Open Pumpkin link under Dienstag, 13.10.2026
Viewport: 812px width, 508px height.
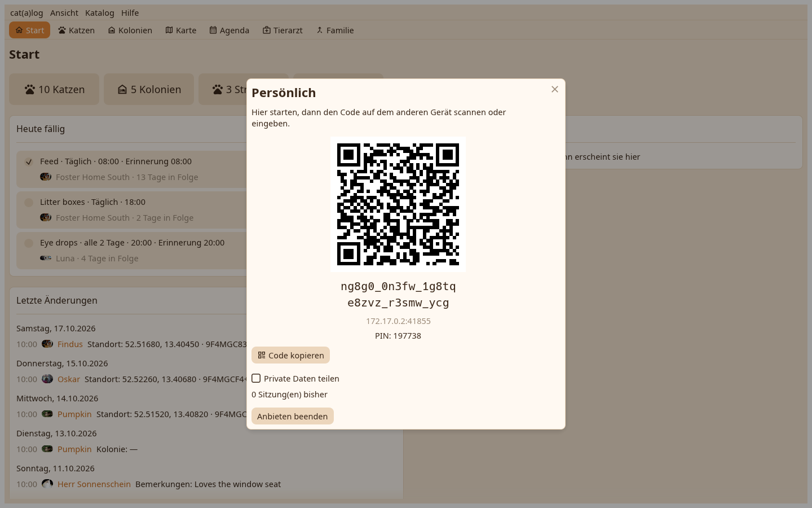74,449
